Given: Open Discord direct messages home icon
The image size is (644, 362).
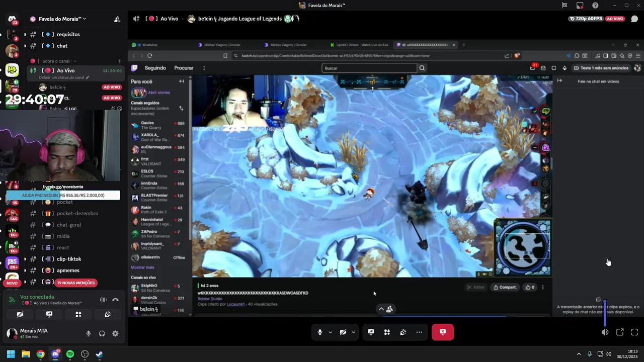Looking at the screenshot, I should point(12,19).
